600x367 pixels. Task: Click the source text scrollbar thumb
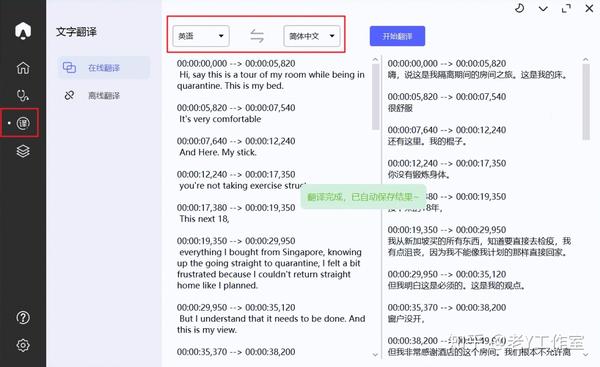[x=375, y=97]
